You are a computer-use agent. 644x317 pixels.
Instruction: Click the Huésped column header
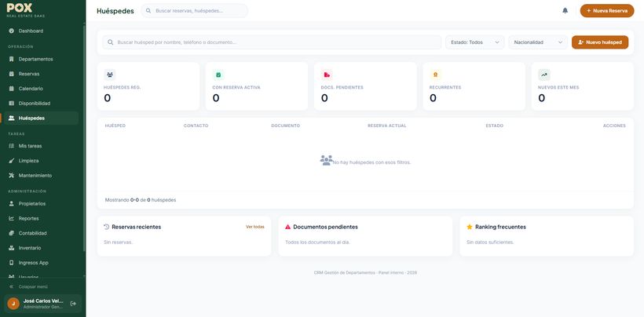[x=115, y=126]
